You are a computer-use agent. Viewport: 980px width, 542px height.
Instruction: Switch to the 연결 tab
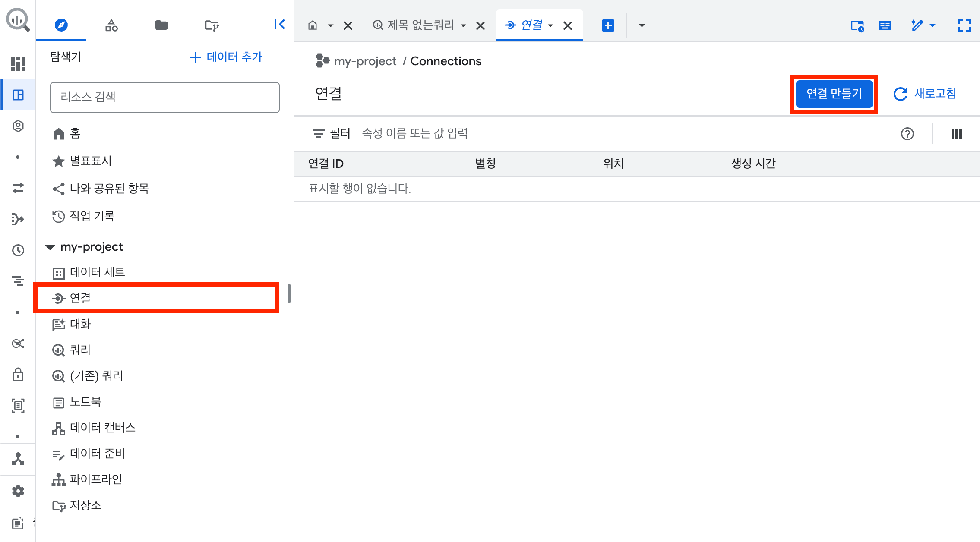[x=532, y=25]
